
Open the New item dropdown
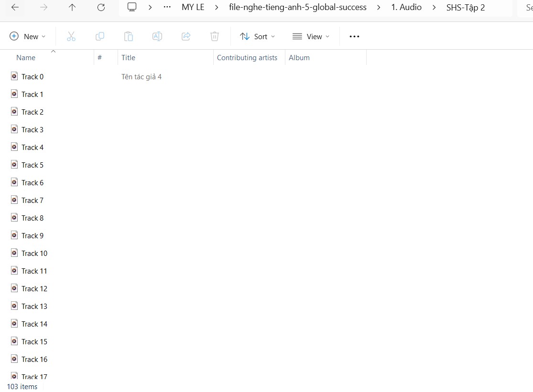click(27, 36)
